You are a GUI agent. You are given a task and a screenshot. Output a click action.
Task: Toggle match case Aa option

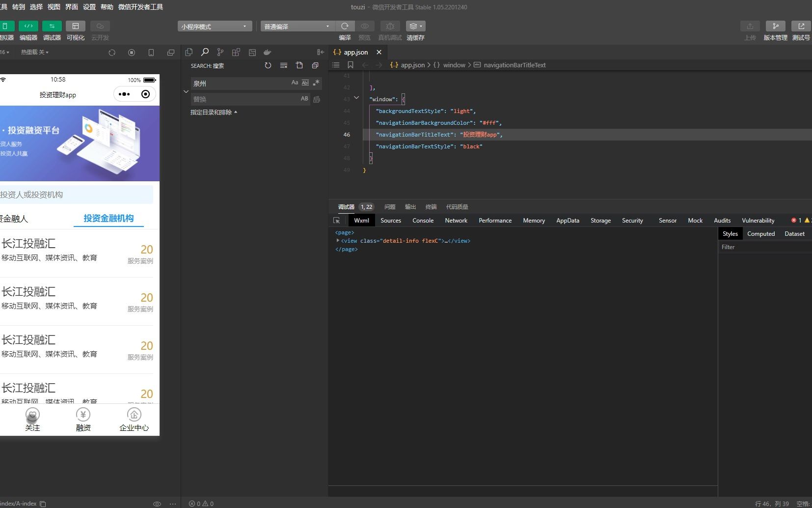(x=295, y=83)
